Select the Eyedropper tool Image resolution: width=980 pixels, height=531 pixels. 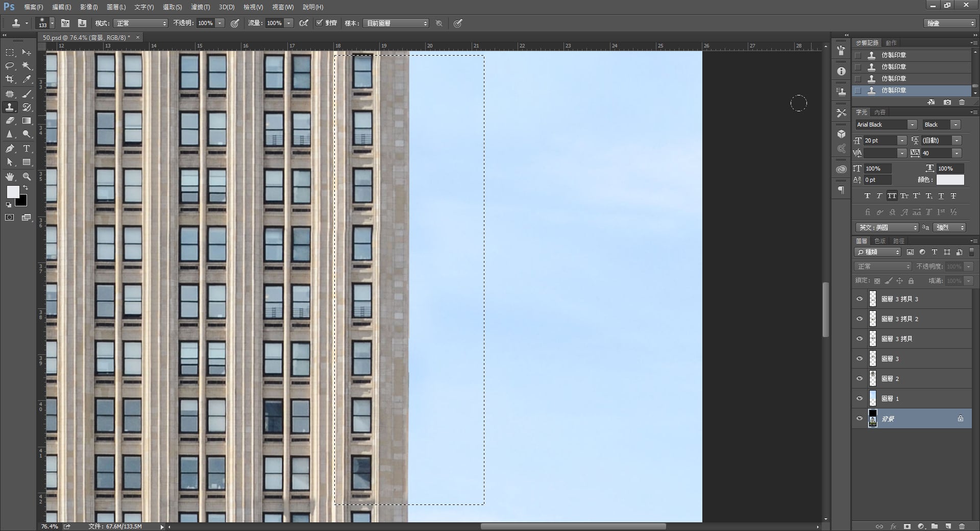[x=27, y=79]
